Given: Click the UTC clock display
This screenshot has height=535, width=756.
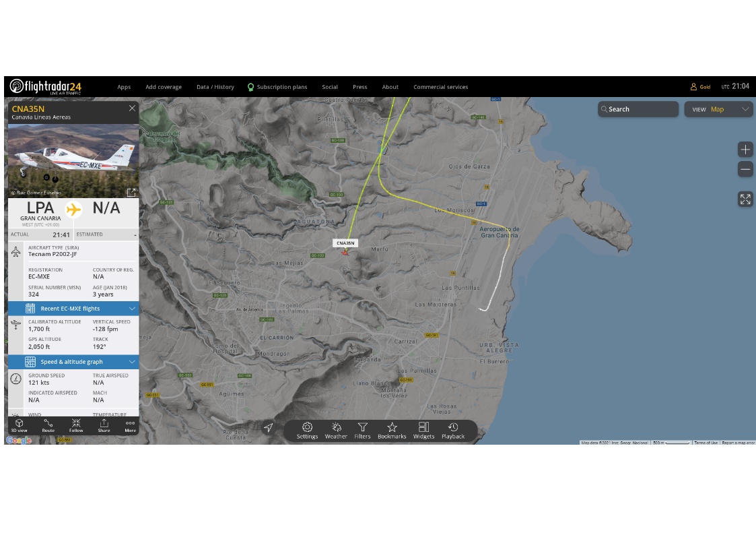Looking at the screenshot, I should pyautogui.click(x=735, y=86).
